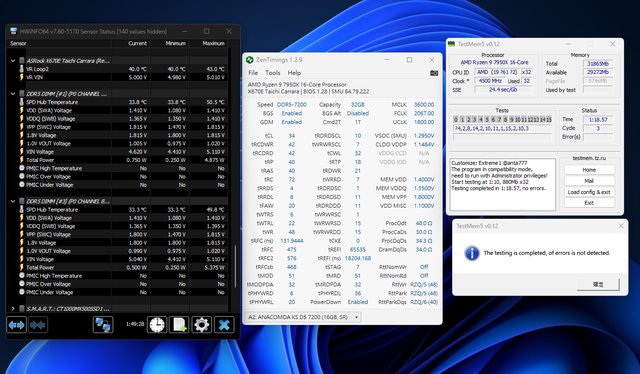Viewport: 640px width, 374px height.
Task: Reset sensor timer with clock icon
Action: [x=157, y=325]
